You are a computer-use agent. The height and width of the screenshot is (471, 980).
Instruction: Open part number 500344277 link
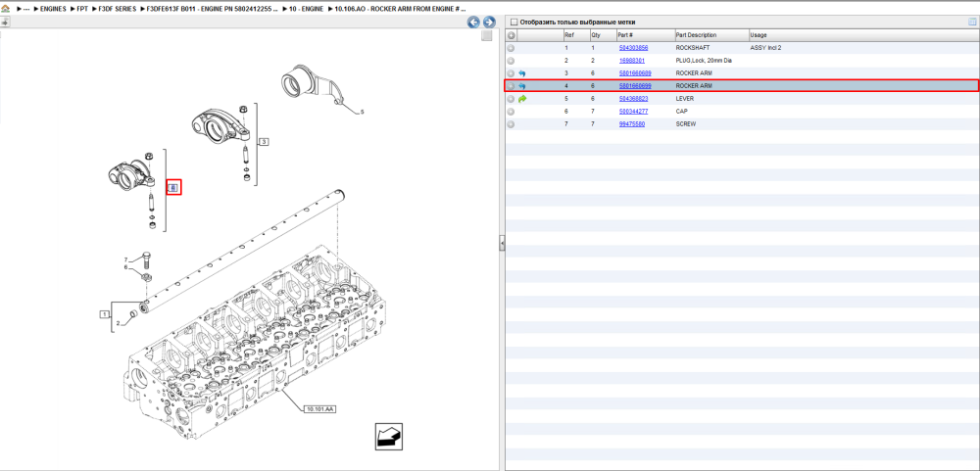pos(633,112)
